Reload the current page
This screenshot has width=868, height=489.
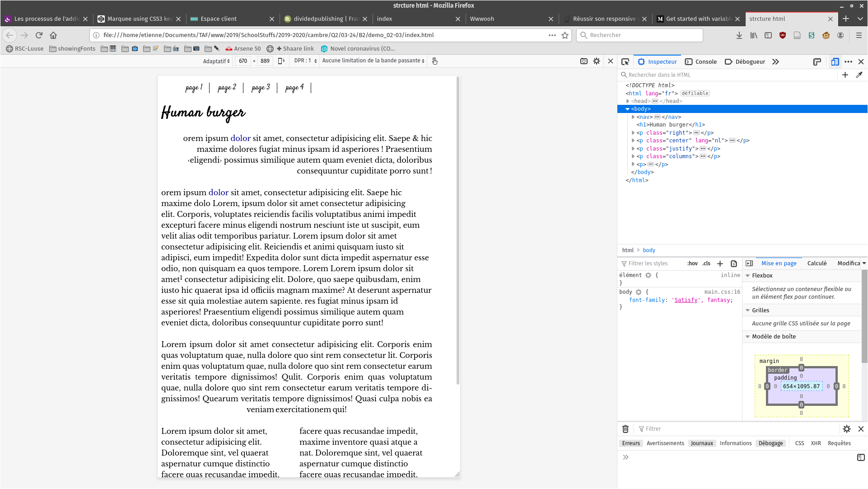click(39, 35)
